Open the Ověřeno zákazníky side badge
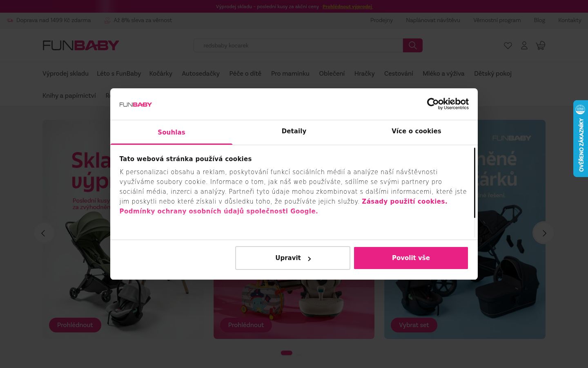Image resolution: width=588 pixels, height=368 pixels. (x=581, y=139)
